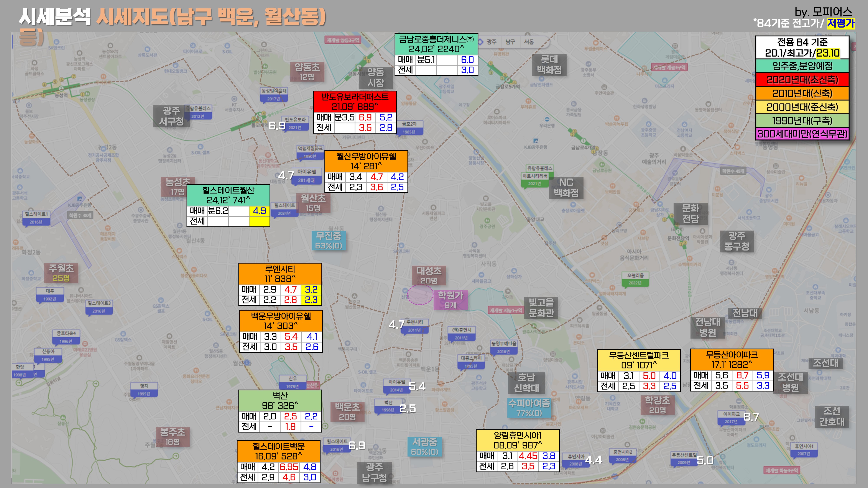This screenshot has width=868, height=488.
Task: Expand the 광주 city selector
Action: 491,42
